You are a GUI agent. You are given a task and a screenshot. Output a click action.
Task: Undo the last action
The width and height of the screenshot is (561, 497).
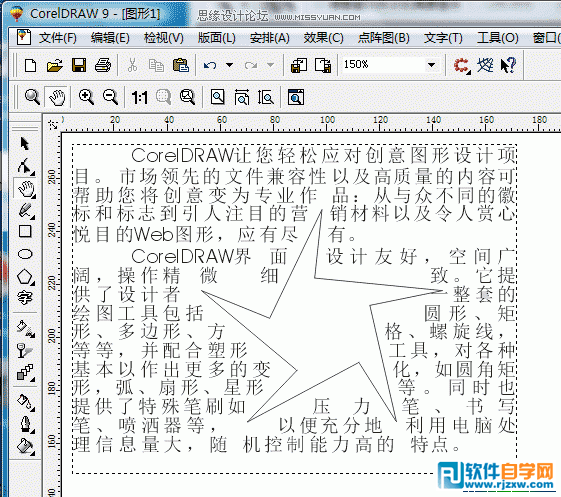click(x=210, y=65)
